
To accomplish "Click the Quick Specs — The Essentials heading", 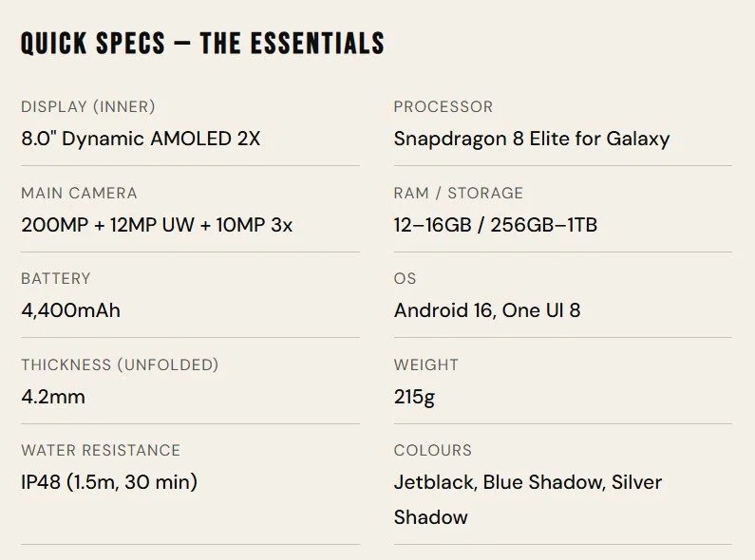I will click(202, 43).
